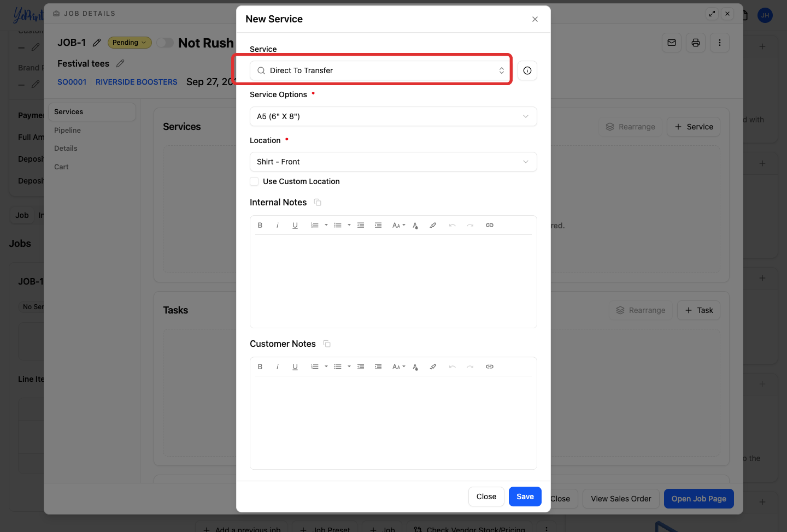787x532 pixels.
Task: Click inside the Internal Notes text area
Action: coord(393,281)
